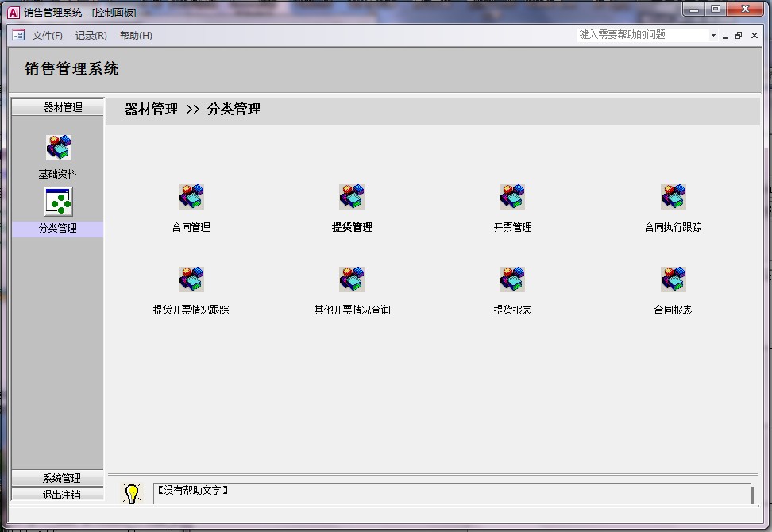772x532 pixels.
Task: Click the 提货报表 label
Action: [x=512, y=310]
